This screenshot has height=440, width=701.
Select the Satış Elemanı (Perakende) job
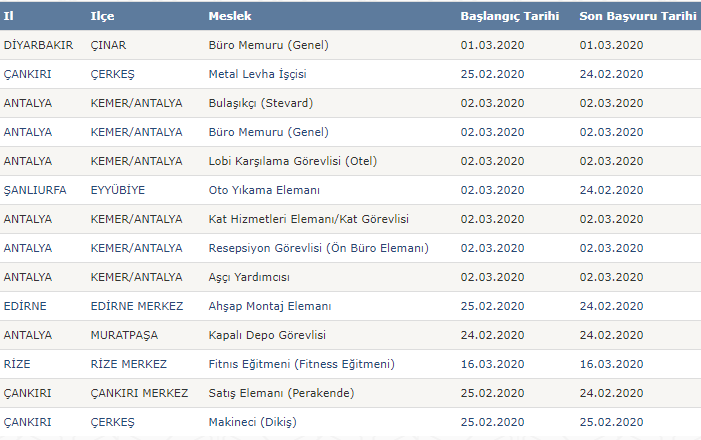pyautogui.click(x=281, y=393)
